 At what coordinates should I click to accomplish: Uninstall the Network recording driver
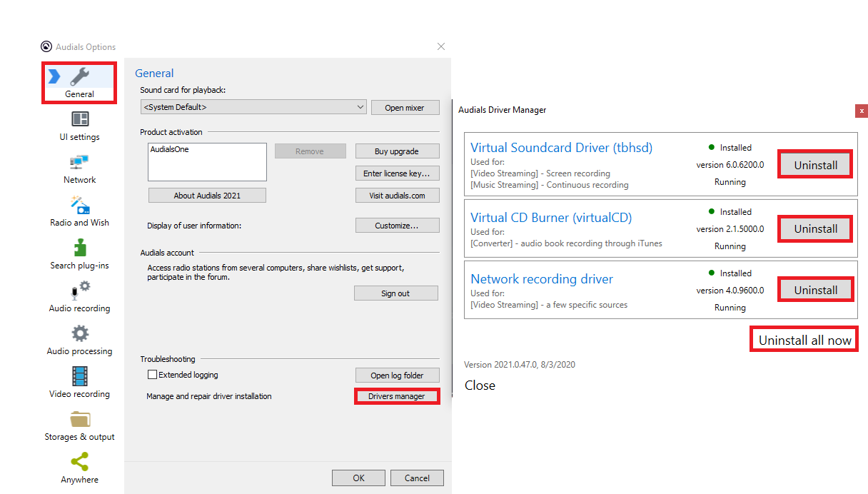(815, 291)
